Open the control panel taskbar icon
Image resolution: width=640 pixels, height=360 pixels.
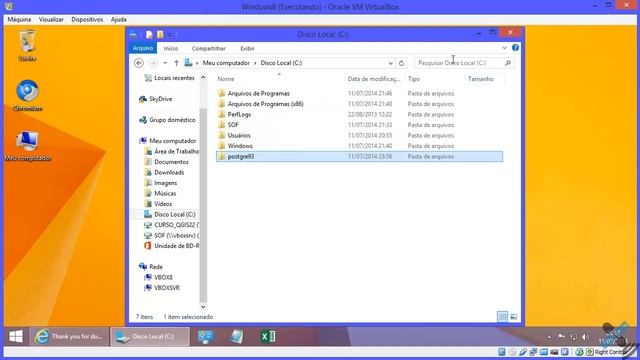click(205, 336)
